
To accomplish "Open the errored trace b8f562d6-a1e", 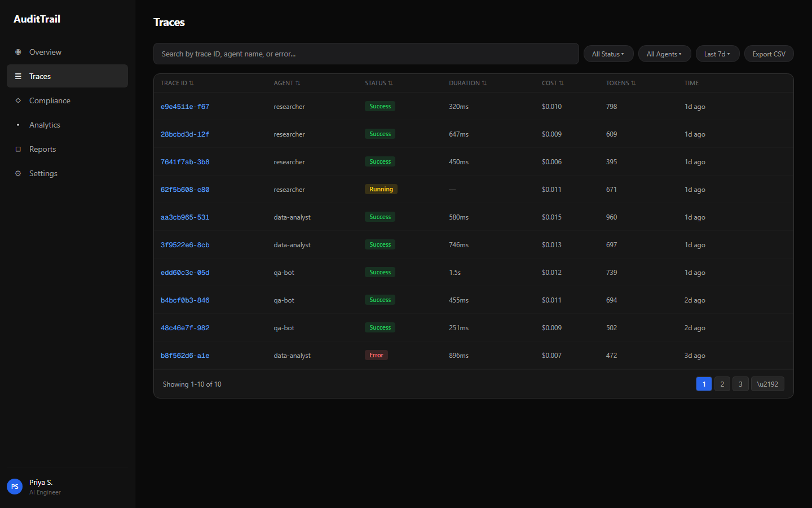I will 185,356.
